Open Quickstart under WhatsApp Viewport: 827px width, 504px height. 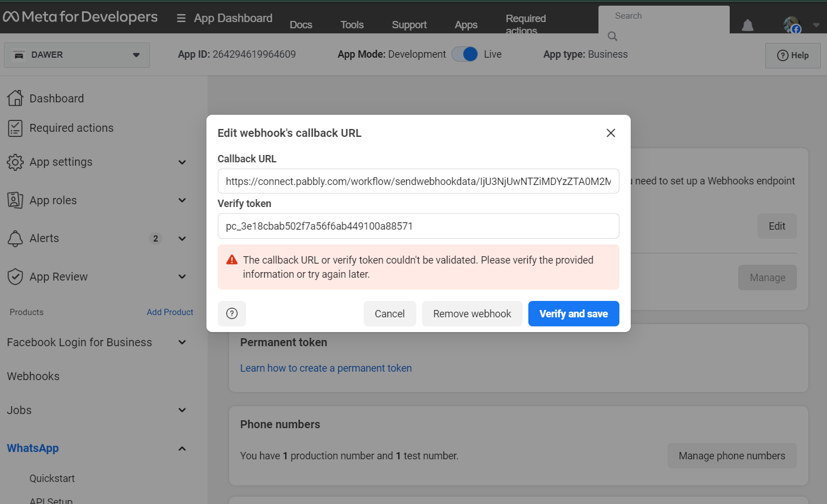point(52,479)
